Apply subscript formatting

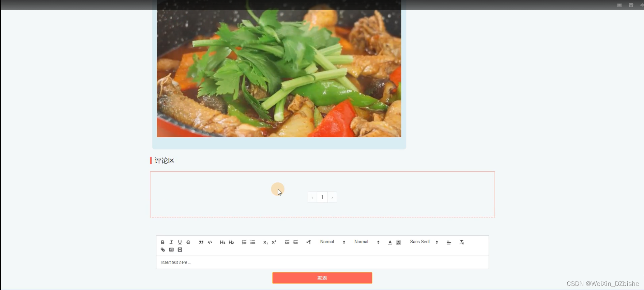point(265,242)
